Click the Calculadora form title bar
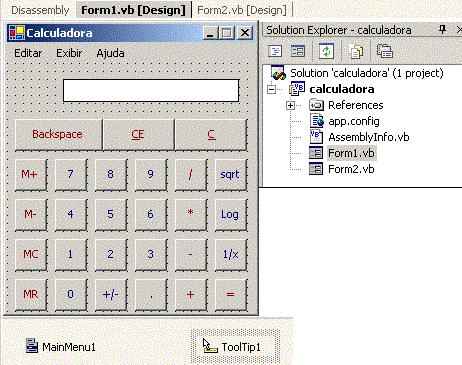This screenshot has width=462, height=365. point(131,33)
